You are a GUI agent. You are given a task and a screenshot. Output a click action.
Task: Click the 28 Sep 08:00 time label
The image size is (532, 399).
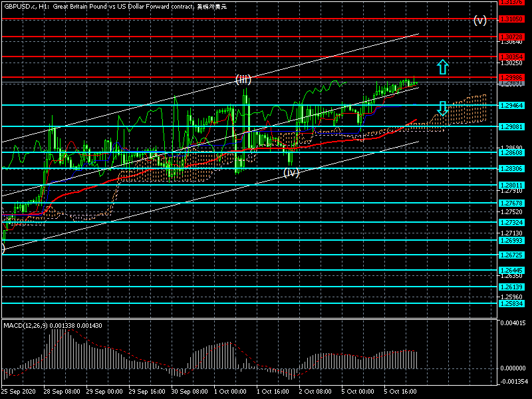pyautogui.click(x=62, y=392)
